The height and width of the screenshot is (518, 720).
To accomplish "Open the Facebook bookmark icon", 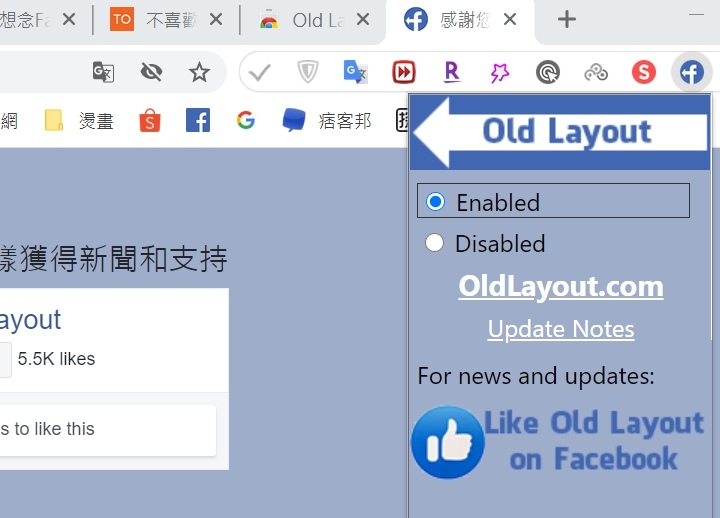I will 198,120.
